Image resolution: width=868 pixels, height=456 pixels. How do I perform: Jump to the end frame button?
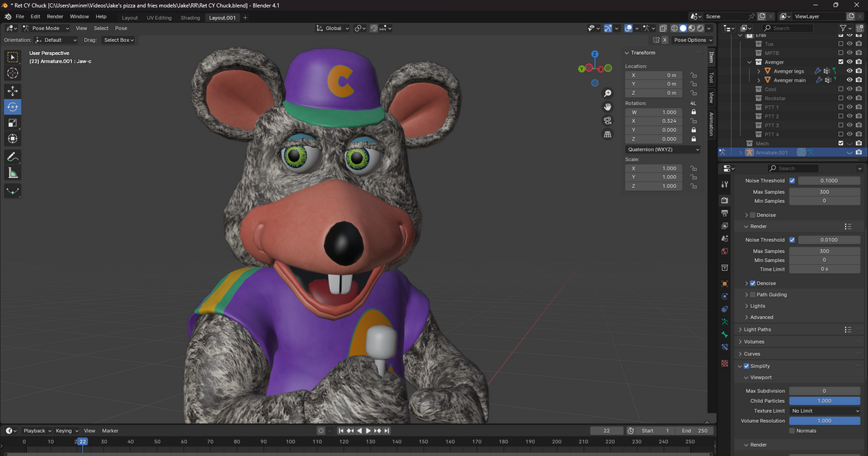point(387,431)
